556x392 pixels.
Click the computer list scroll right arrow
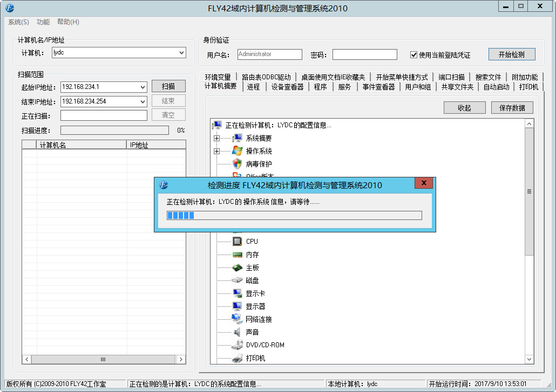point(181,360)
